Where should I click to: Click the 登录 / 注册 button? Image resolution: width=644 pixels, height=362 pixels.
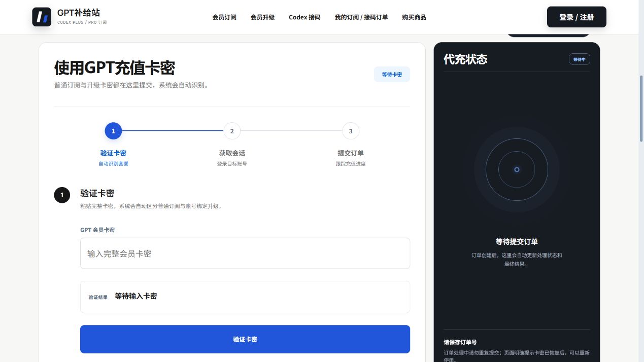pyautogui.click(x=577, y=17)
